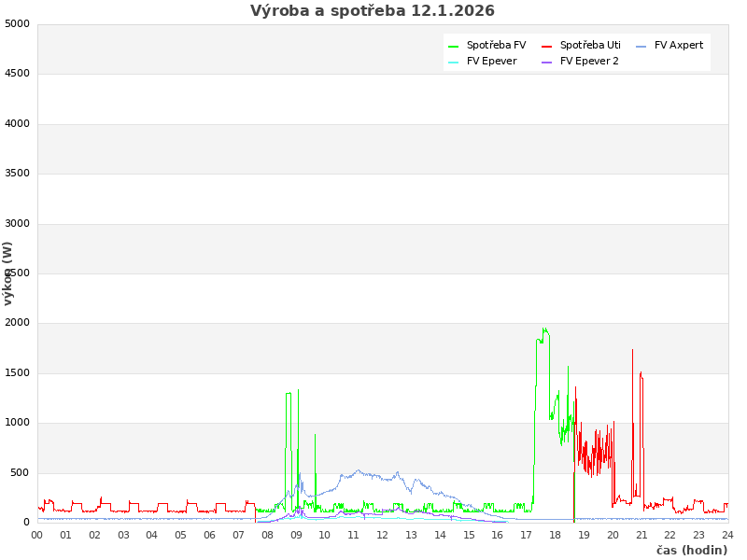Click the 2000 tick on the y-axis
The width and height of the screenshot is (747, 560).
(x=17, y=323)
